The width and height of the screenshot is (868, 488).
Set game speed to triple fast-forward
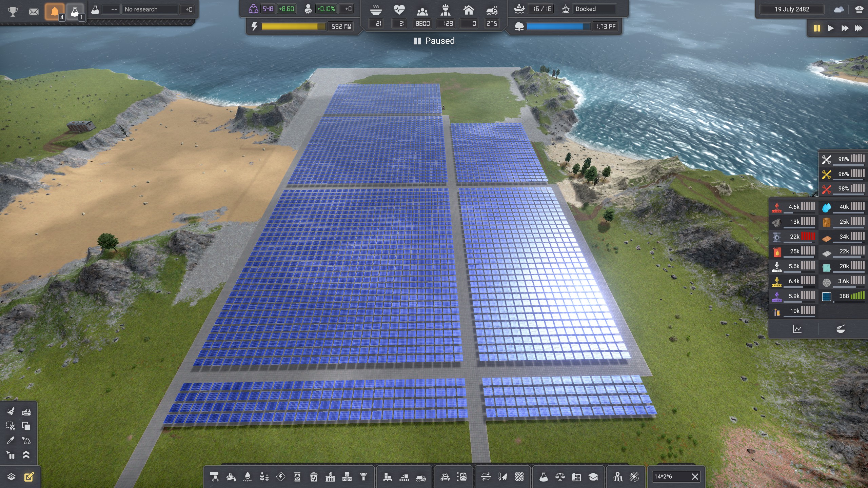[859, 28]
